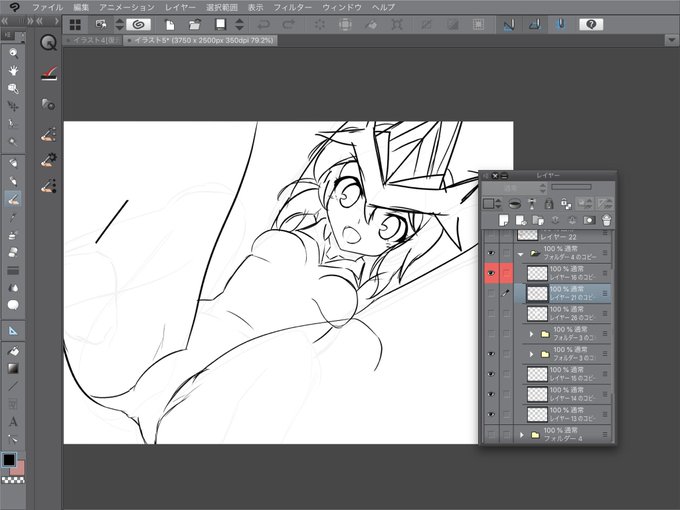This screenshot has height=510, width=680.
Task: Show the レイヤー 26 のコピー layer
Action: click(x=491, y=313)
